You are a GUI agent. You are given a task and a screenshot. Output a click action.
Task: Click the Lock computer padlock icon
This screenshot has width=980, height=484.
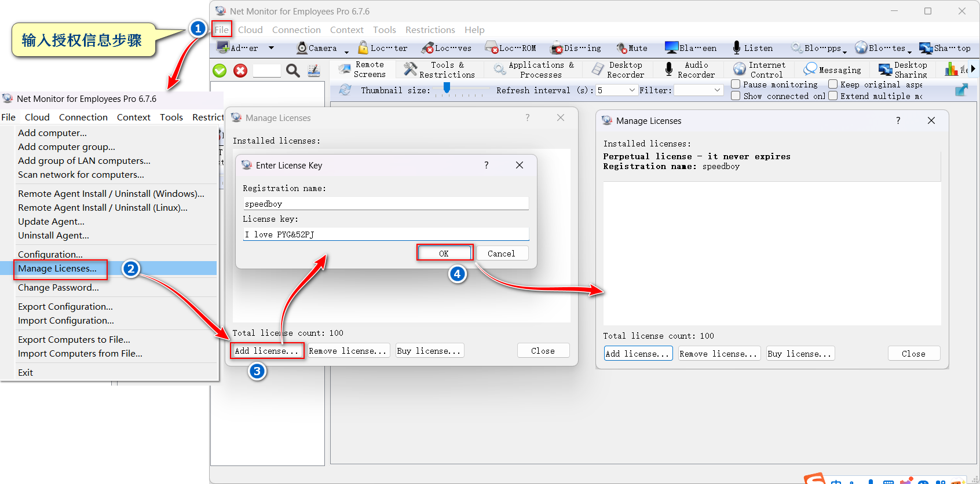(x=363, y=47)
